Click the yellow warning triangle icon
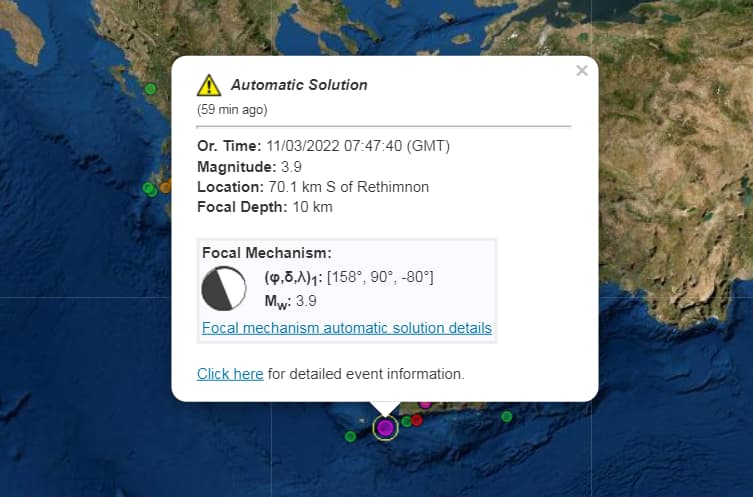 point(208,85)
